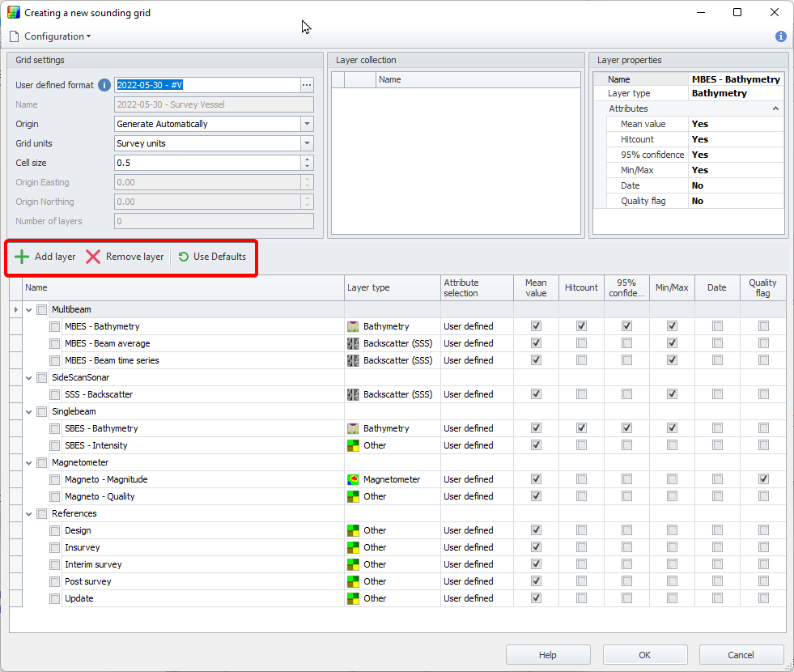Open the Origin dropdown
This screenshot has width=794, height=672.
pos(307,124)
